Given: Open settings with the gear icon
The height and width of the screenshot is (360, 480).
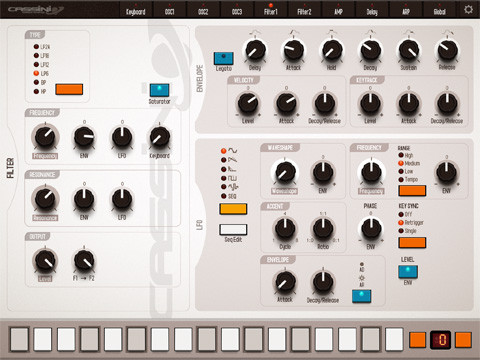Looking at the screenshot, I should [468, 9].
